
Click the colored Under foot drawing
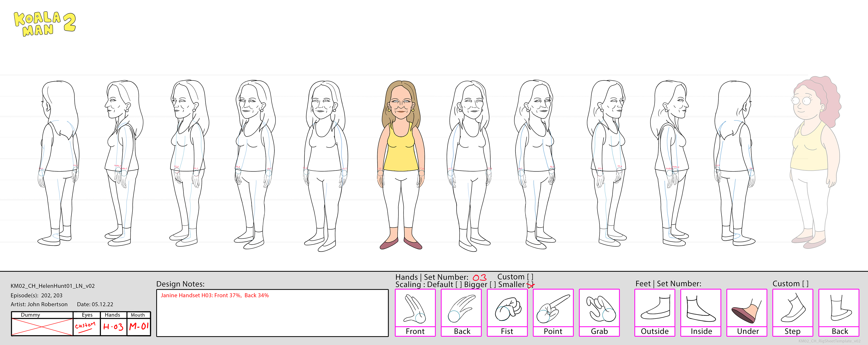point(747,311)
